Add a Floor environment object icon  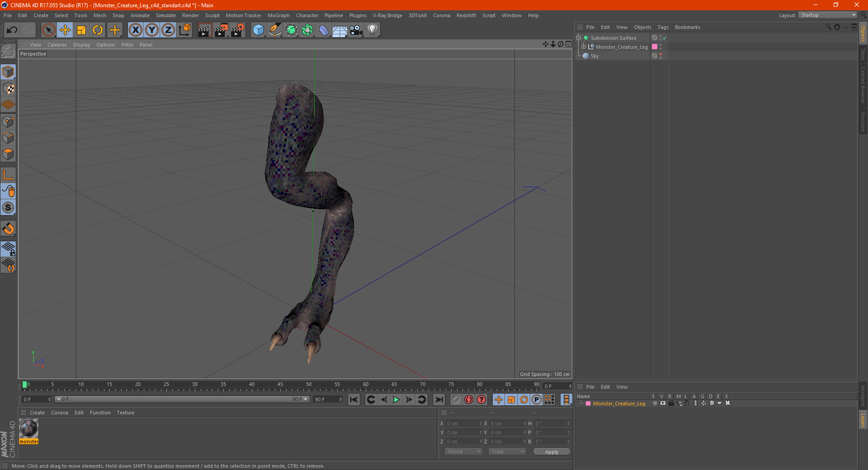click(x=340, y=30)
